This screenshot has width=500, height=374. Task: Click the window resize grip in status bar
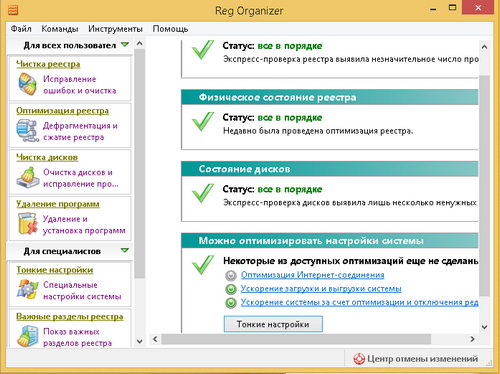(x=489, y=363)
